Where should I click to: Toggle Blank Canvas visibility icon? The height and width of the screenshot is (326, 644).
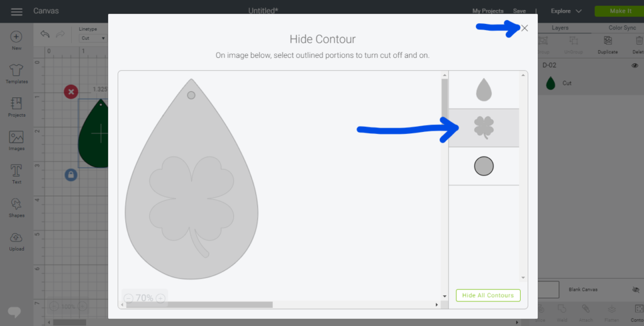click(636, 290)
